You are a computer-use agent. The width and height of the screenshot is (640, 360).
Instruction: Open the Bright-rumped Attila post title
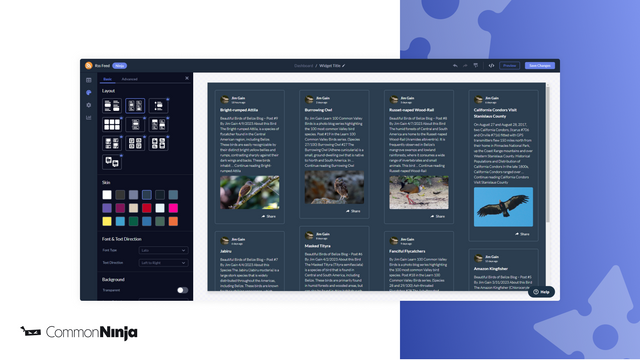(x=239, y=110)
